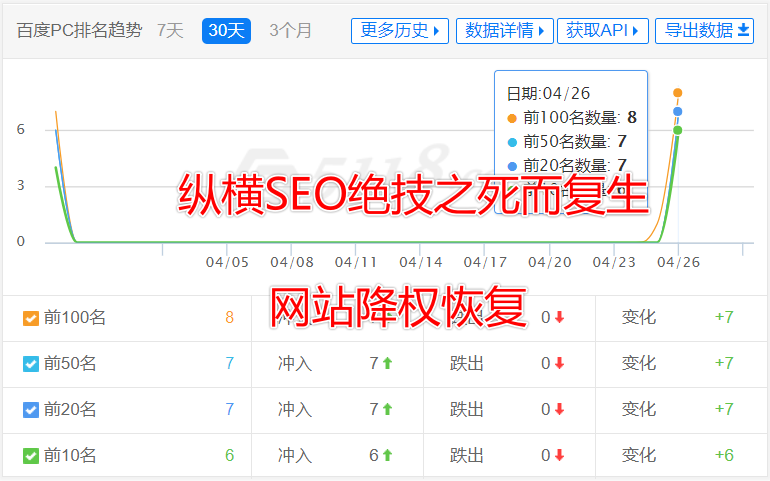Screen dimensions: 770x481
Task: Click the 04/14 date label on the axis
Action: 420,262
